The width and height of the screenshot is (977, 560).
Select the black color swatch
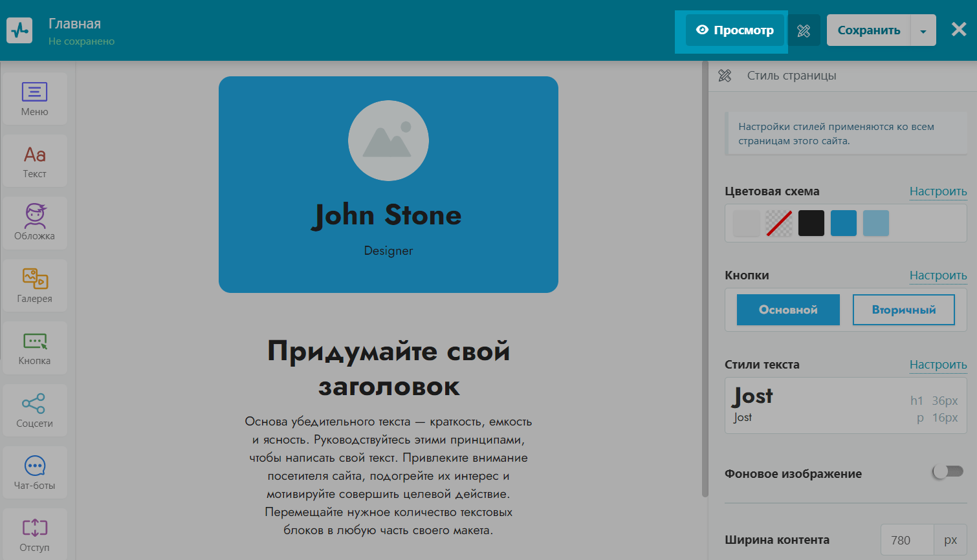click(811, 223)
